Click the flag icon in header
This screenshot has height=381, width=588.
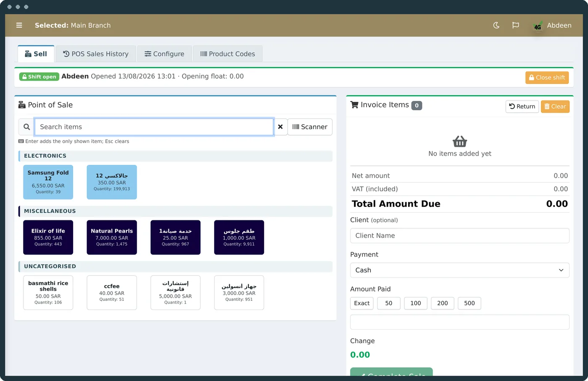[516, 25]
